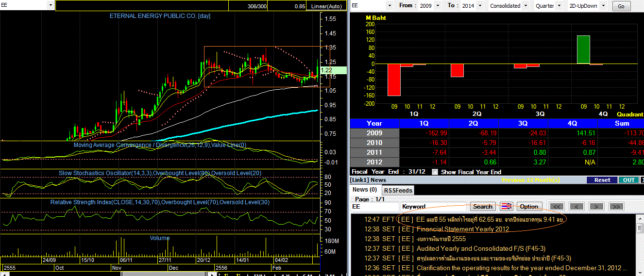Screen dimensions: 644x276
Task: Go to last news page (>>)
Action: pyautogui.click(x=616, y=206)
